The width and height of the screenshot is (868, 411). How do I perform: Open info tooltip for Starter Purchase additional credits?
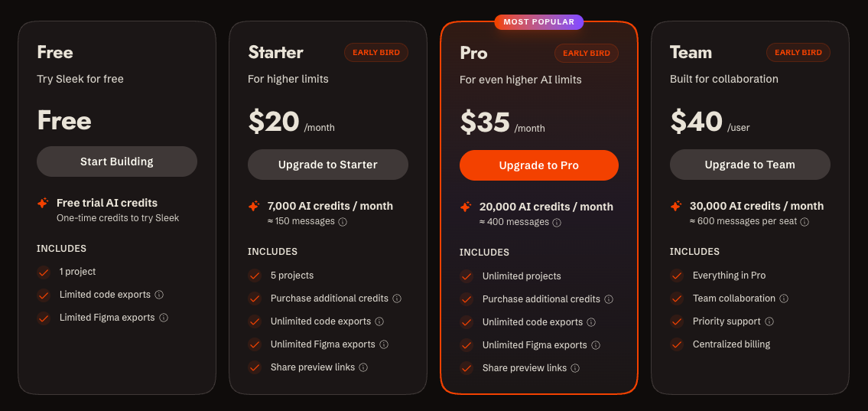397,298
